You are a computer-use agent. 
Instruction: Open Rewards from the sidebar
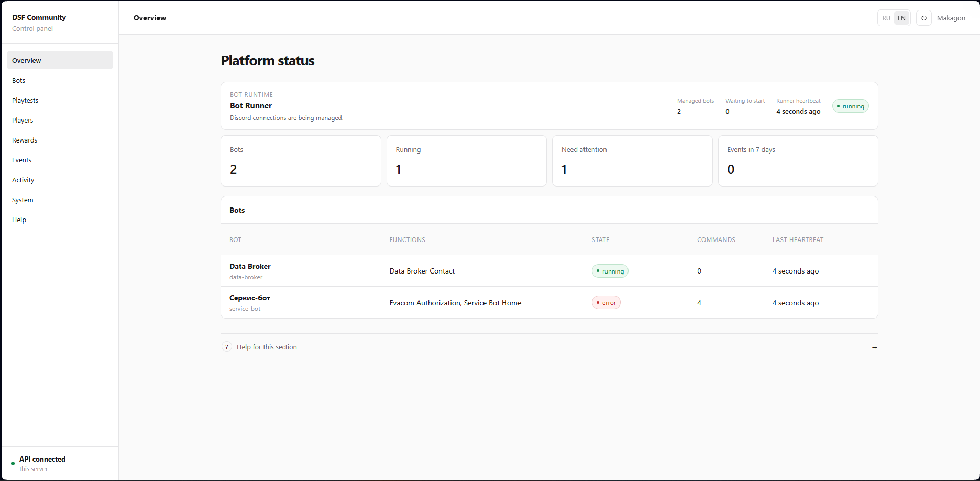[x=60, y=140]
